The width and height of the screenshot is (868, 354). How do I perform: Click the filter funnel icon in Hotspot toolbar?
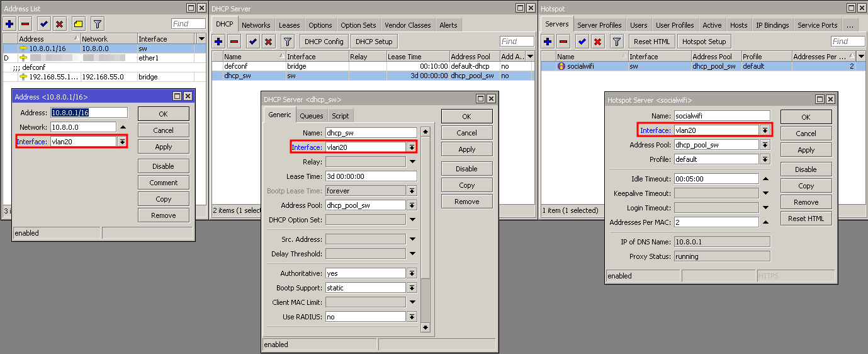point(617,42)
